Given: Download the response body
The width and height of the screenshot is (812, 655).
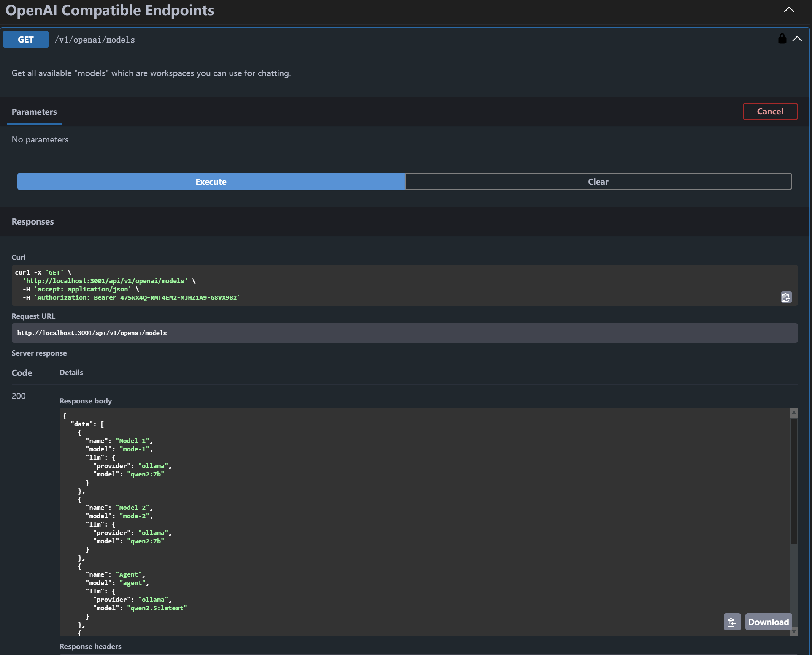Looking at the screenshot, I should click(768, 622).
